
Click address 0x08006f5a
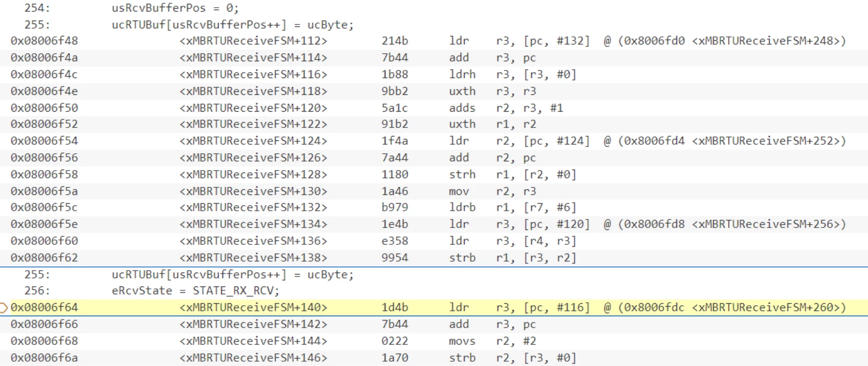[44, 192]
